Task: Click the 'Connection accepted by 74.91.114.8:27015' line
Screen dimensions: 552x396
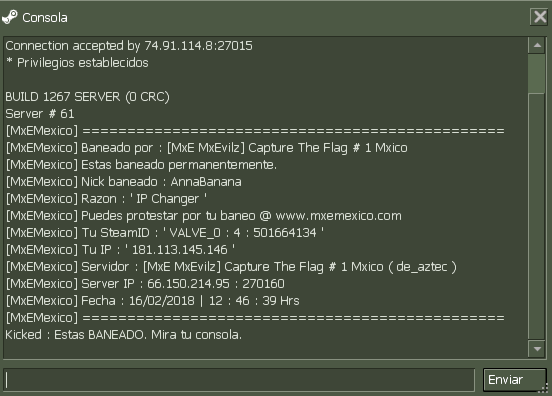Action: coord(129,46)
